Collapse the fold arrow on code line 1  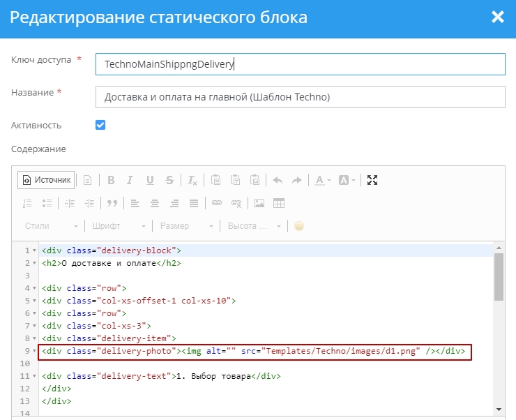pyautogui.click(x=35, y=250)
